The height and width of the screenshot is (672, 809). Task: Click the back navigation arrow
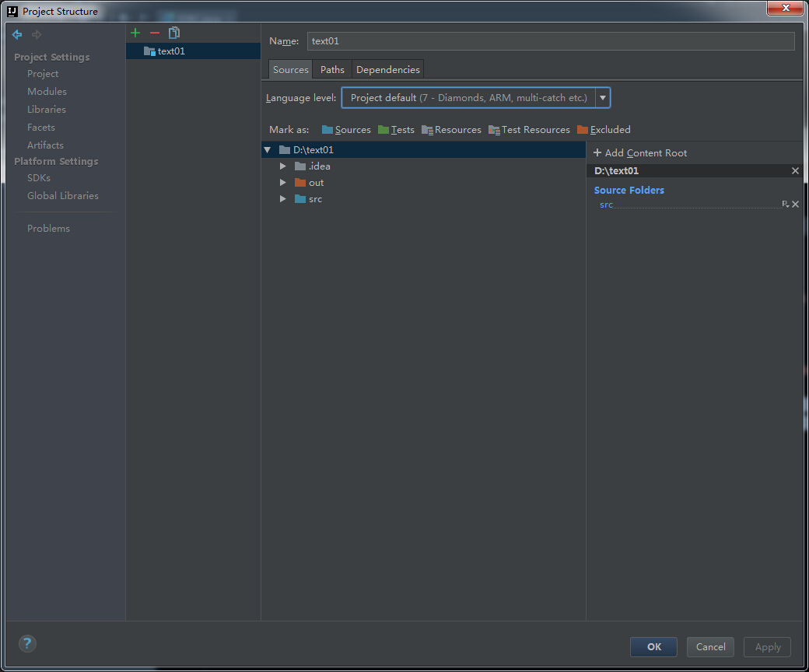click(17, 34)
